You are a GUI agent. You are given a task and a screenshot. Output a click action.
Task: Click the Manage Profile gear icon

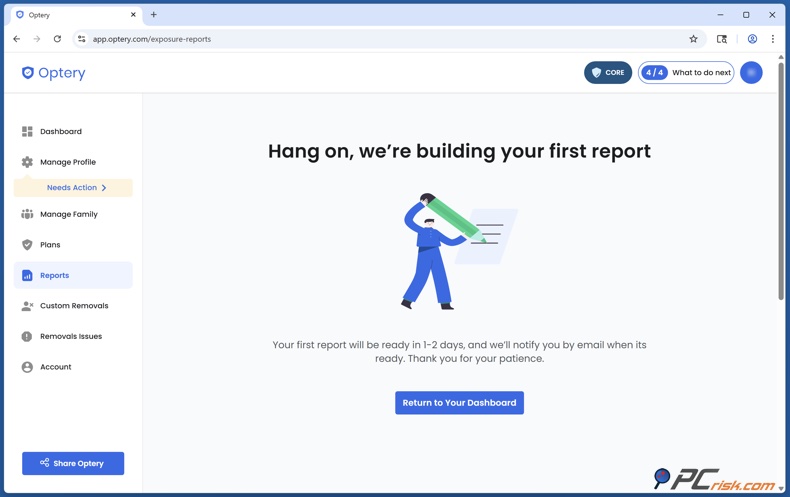tap(27, 162)
